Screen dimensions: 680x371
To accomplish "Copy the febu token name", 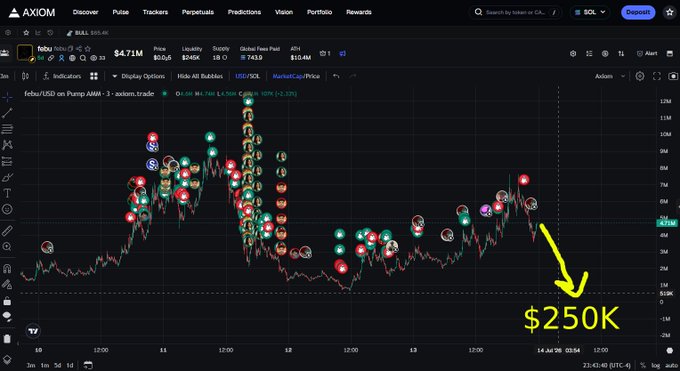I will click(x=70, y=49).
